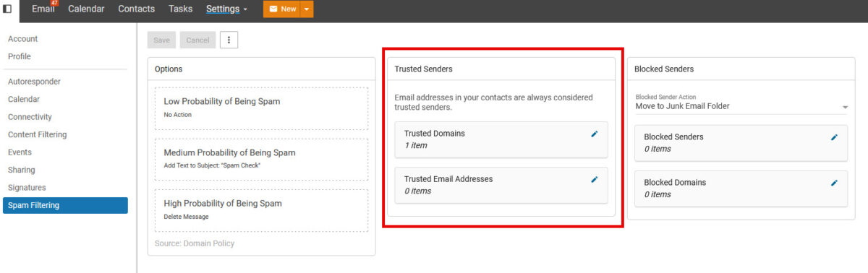The width and height of the screenshot is (868, 273).
Task: Click '0 items' under Blocked Domains
Action: click(658, 194)
